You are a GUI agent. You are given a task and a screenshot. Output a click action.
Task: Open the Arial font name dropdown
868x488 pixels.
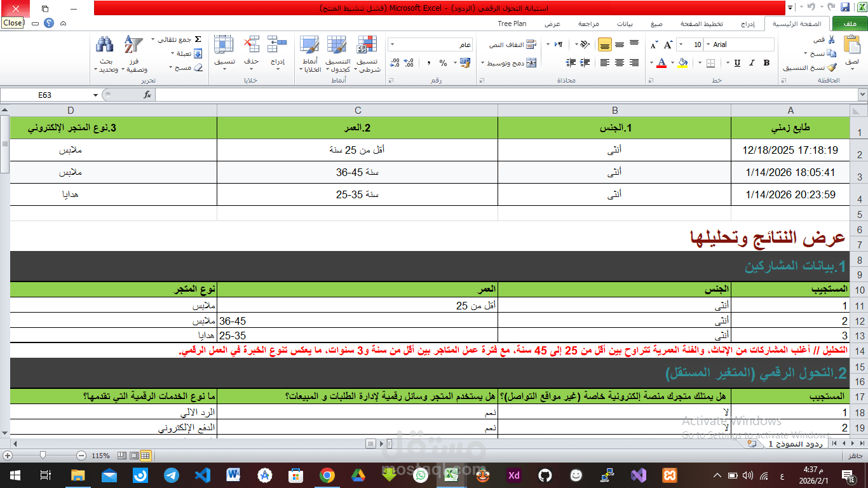pyautogui.click(x=707, y=44)
